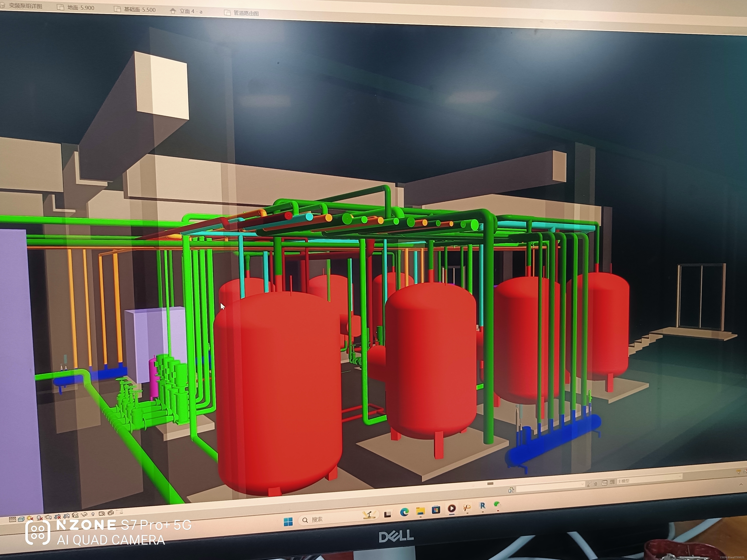Click the Show Rendering Dialog teapot icon
The width and height of the screenshot is (747, 560).
tap(48, 517)
